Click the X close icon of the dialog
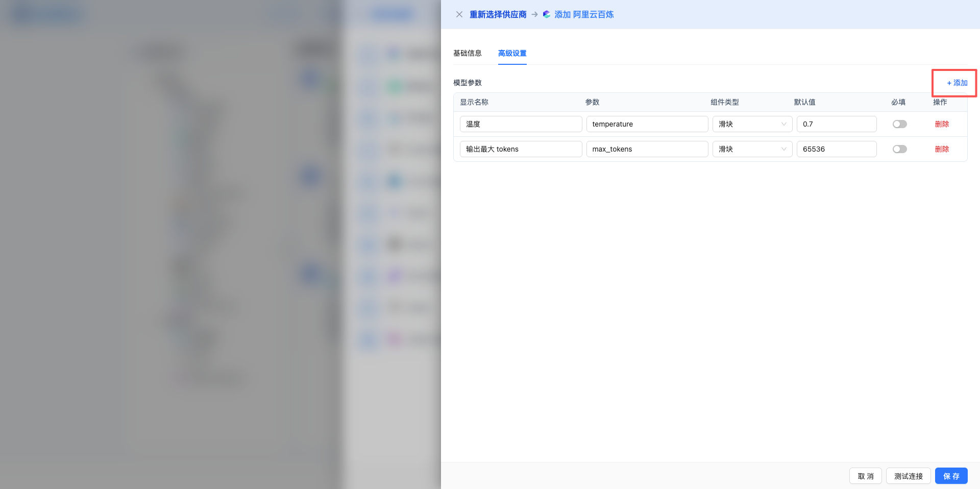The image size is (980, 489). 459,14
